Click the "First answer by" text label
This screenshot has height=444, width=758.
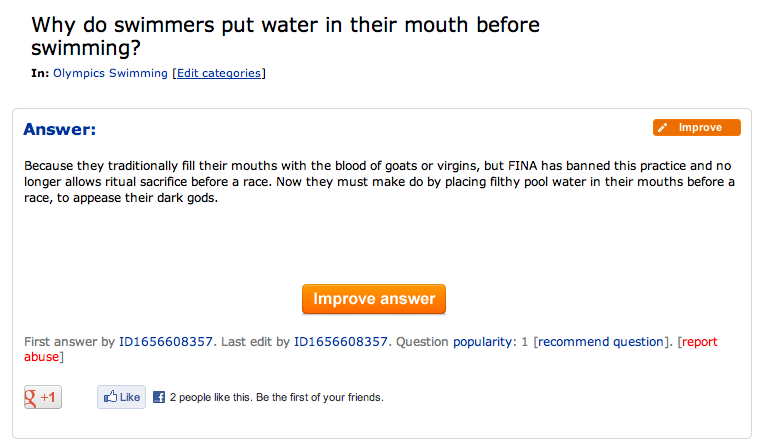68,342
